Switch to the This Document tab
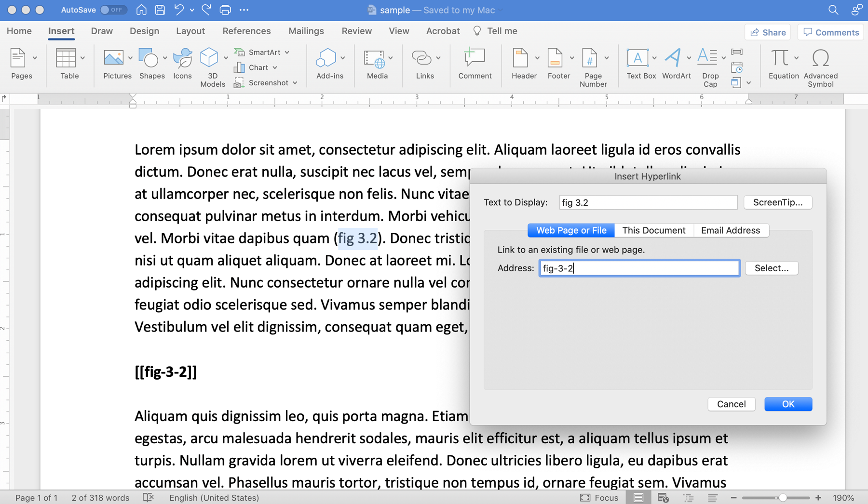The height and width of the screenshot is (504, 868). pyautogui.click(x=653, y=230)
